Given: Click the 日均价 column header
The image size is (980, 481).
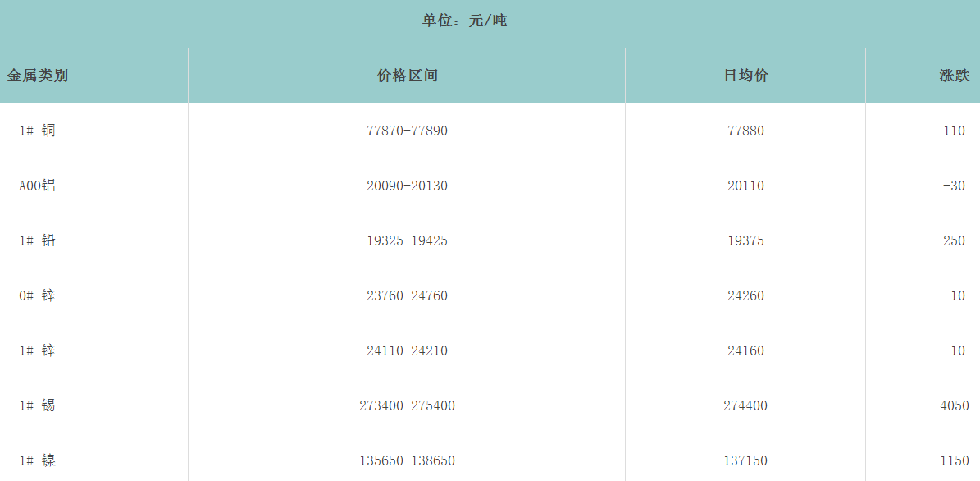Looking at the screenshot, I should tap(745, 76).
